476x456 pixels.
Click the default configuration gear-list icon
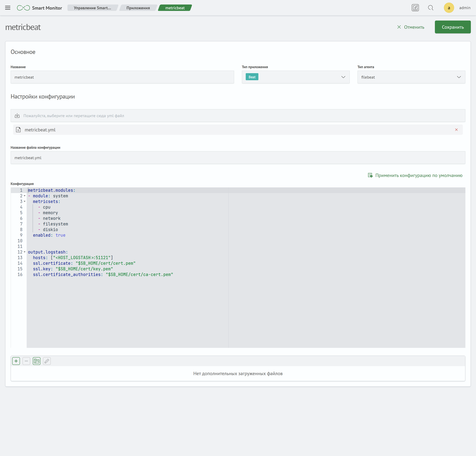[370, 175]
